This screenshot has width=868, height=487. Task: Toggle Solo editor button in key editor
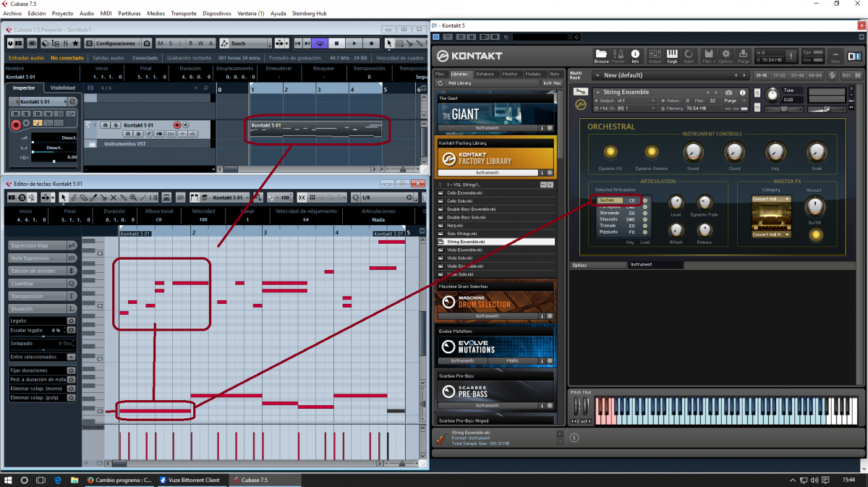(22, 198)
